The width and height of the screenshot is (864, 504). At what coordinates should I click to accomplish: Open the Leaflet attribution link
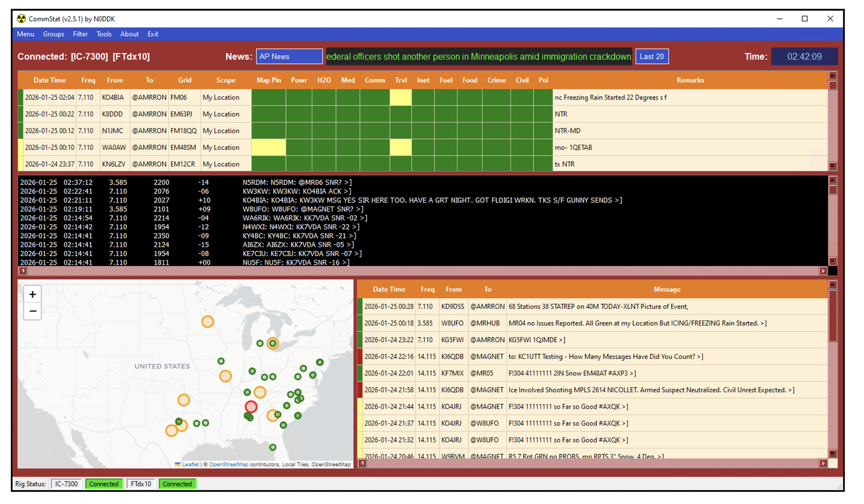pos(190,464)
